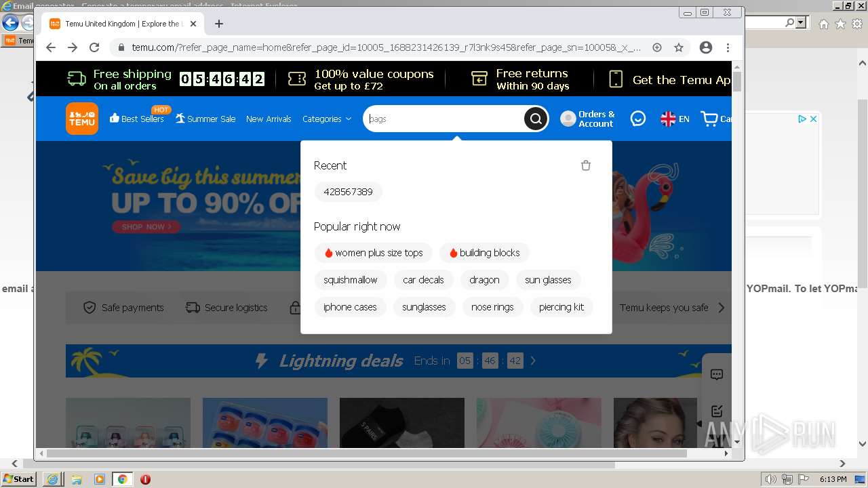Image resolution: width=868 pixels, height=488 pixels.
Task: Open black socks product thumbnail
Action: tap(402, 423)
